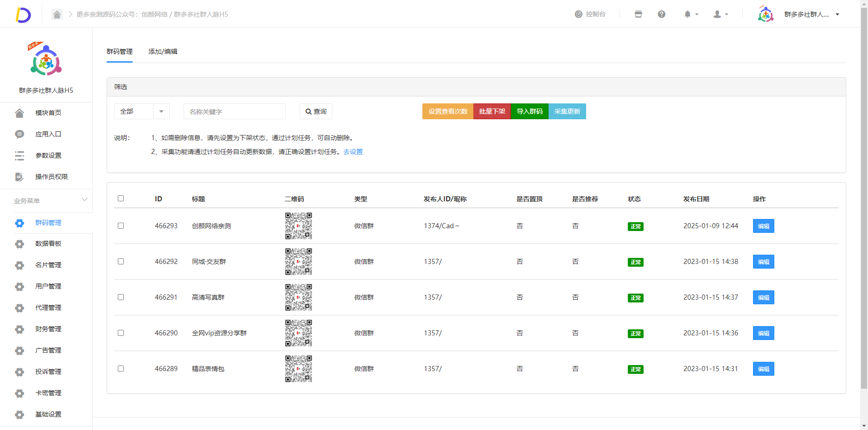Click the 应用入口 chat bubble icon
This screenshot has width=868, height=430.
coord(19,134)
